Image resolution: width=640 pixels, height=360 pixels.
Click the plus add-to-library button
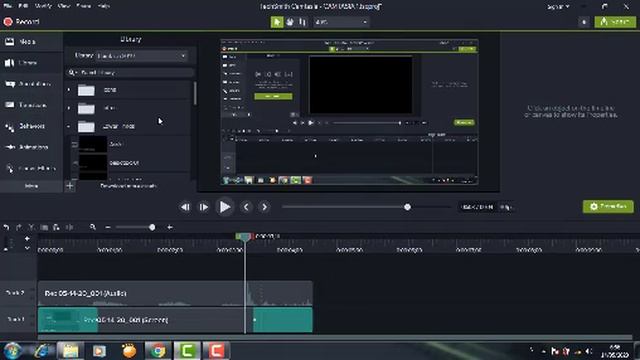pyautogui.click(x=70, y=186)
